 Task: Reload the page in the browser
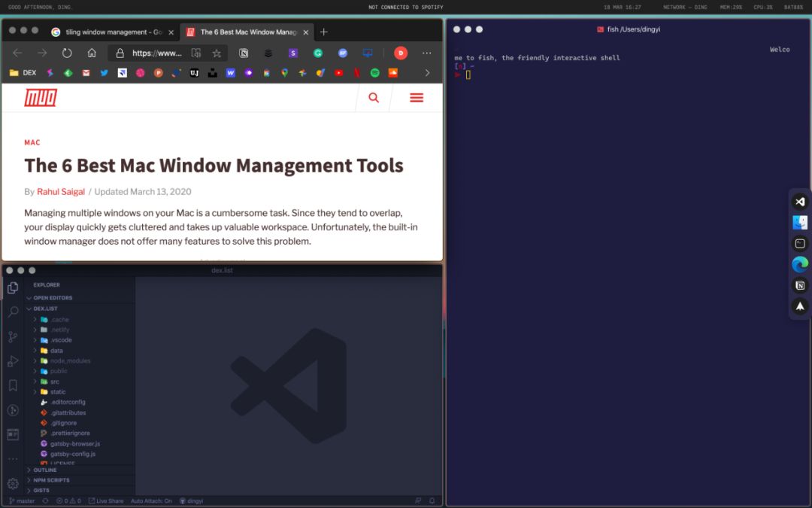click(x=67, y=53)
